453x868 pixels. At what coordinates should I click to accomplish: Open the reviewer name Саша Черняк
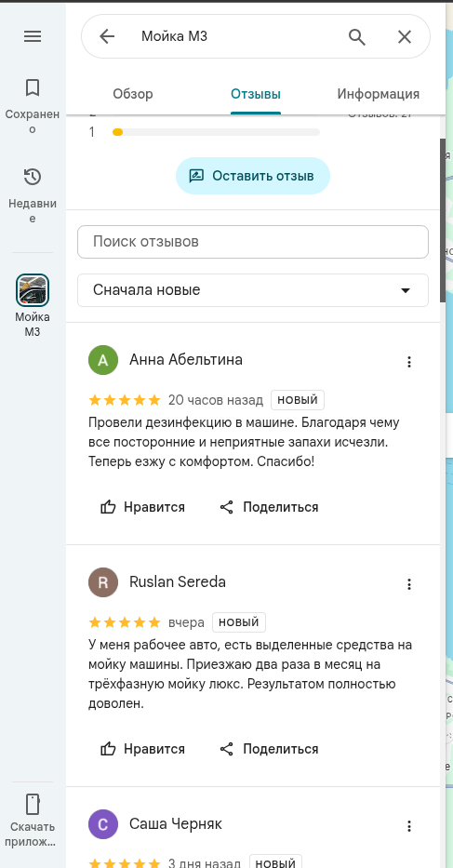(x=176, y=823)
